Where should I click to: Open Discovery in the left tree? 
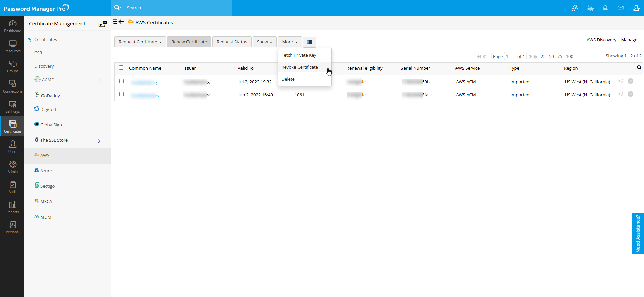[x=44, y=66]
